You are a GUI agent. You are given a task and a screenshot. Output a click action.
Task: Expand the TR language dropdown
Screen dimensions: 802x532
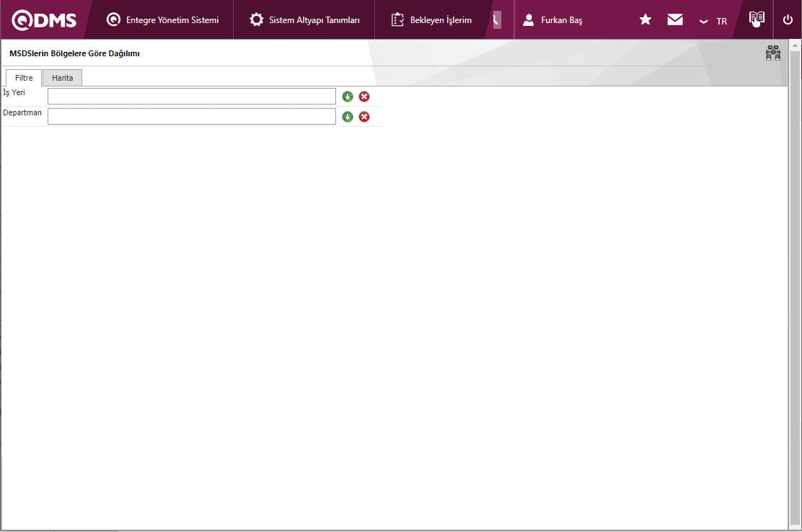click(713, 21)
